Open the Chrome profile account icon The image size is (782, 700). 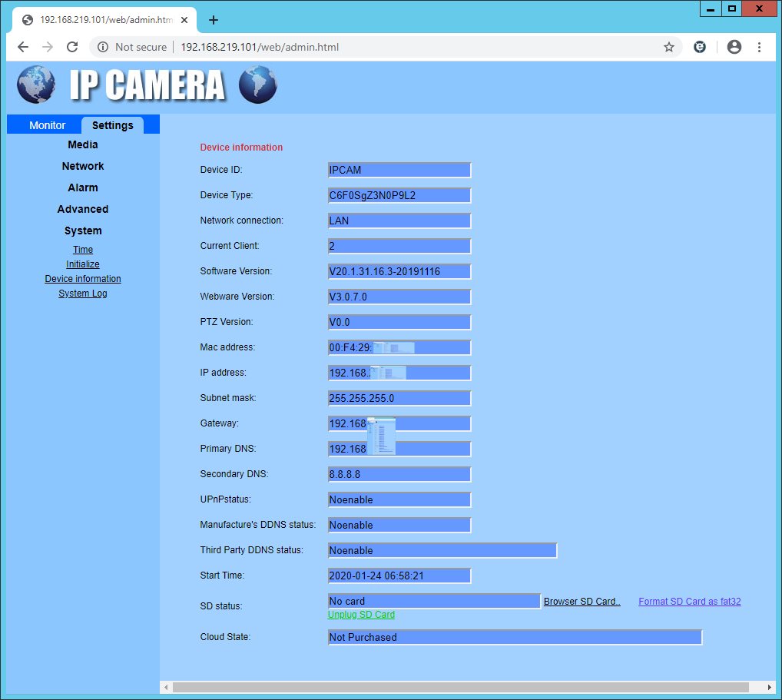click(734, 47)
